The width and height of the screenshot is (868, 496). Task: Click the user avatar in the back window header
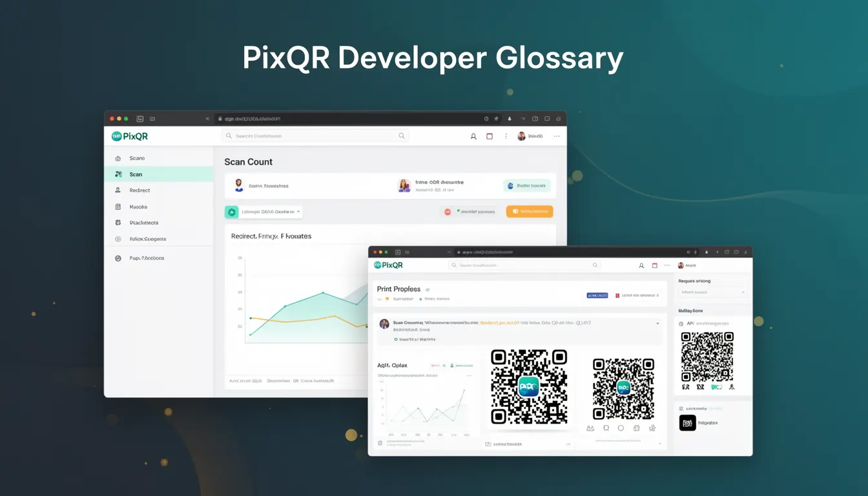521,136
